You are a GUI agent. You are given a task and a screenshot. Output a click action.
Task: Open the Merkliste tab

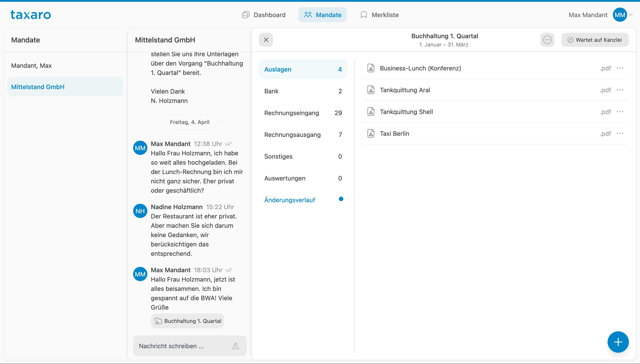pos(380,15)
